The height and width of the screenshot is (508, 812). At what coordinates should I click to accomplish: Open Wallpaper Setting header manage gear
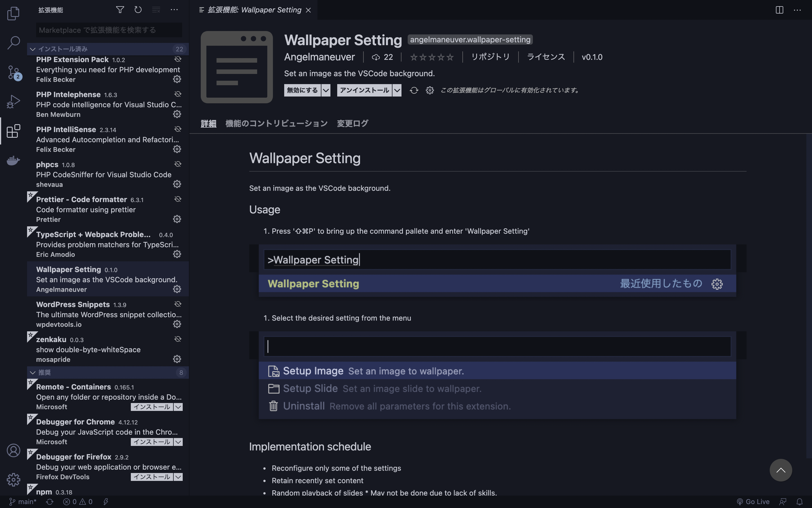pyautogui.click(x=430, y=90)
